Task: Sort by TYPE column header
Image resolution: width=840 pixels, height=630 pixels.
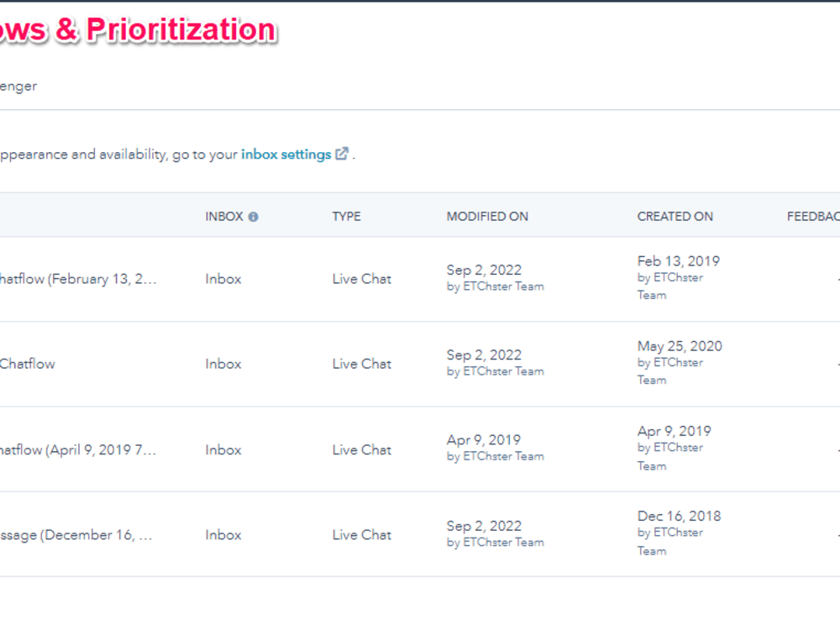Action: (x=347, y=217)
